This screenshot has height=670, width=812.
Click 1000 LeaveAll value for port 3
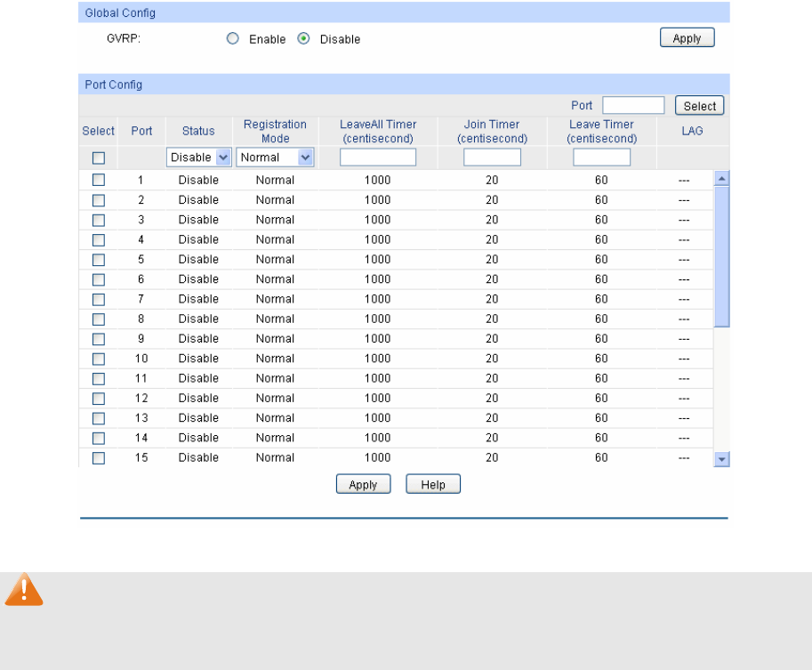click(377, 220)
